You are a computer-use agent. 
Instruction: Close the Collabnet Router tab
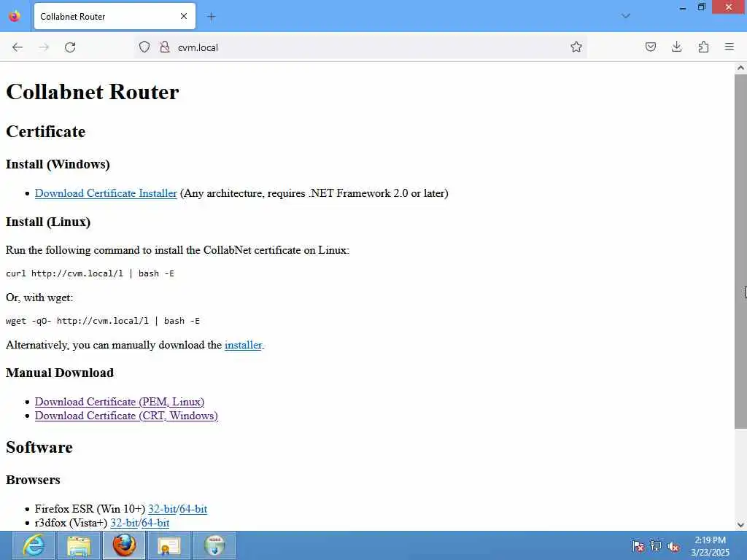pyautogui.click(x=184, y=16)
